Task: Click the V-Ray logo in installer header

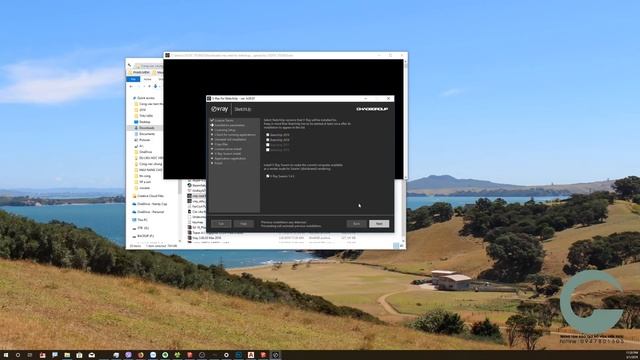Action: (x=220, y=109)
